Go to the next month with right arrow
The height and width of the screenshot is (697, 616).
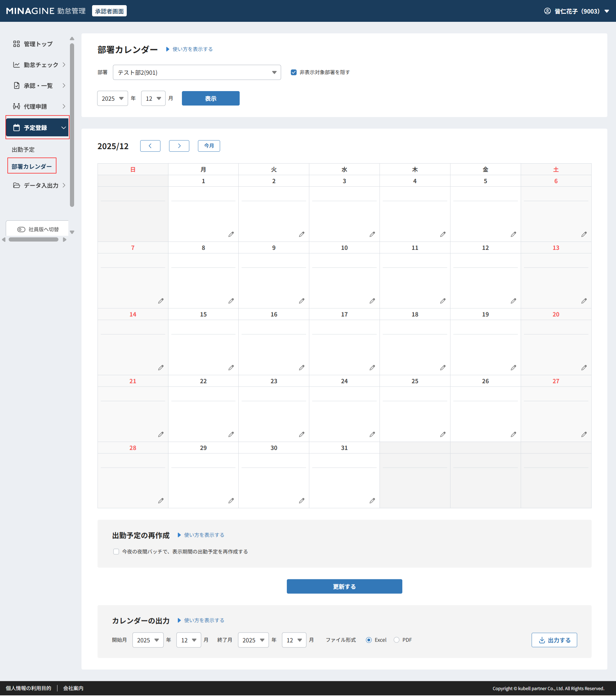(x=179, y=146)
